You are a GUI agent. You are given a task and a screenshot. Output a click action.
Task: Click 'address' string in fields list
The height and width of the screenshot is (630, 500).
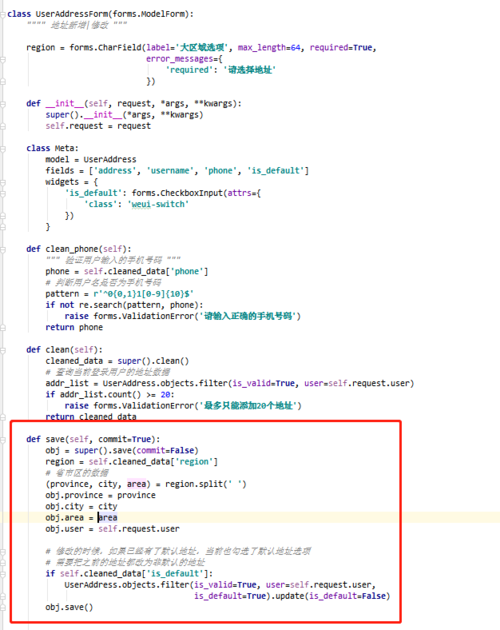[x=115, y=171]
